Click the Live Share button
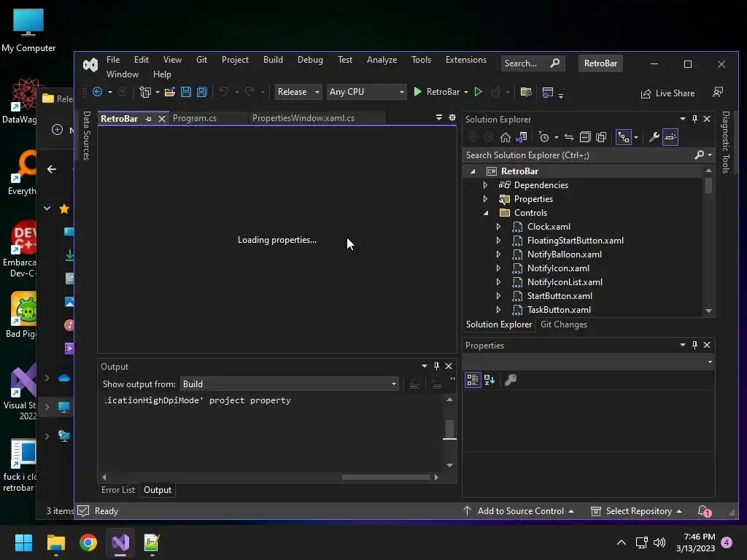 (x=668, y=93)
